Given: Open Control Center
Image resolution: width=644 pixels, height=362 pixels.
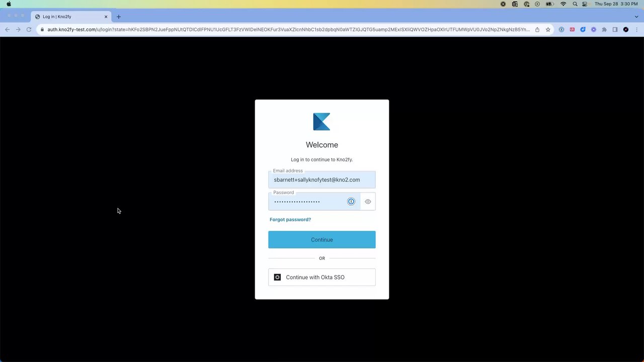Looking at the screenshot, I should (x=585, y=4).
